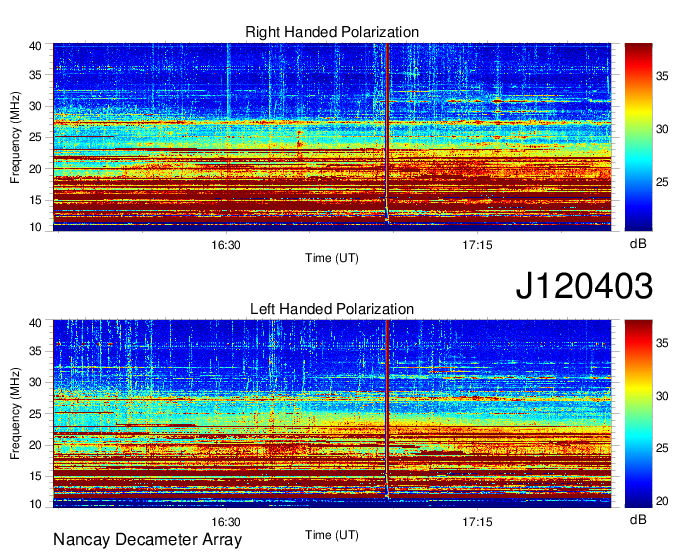Click the 16:30 tick of Left Handed plot
Viewport: 680px width, 552px height.
226,522
